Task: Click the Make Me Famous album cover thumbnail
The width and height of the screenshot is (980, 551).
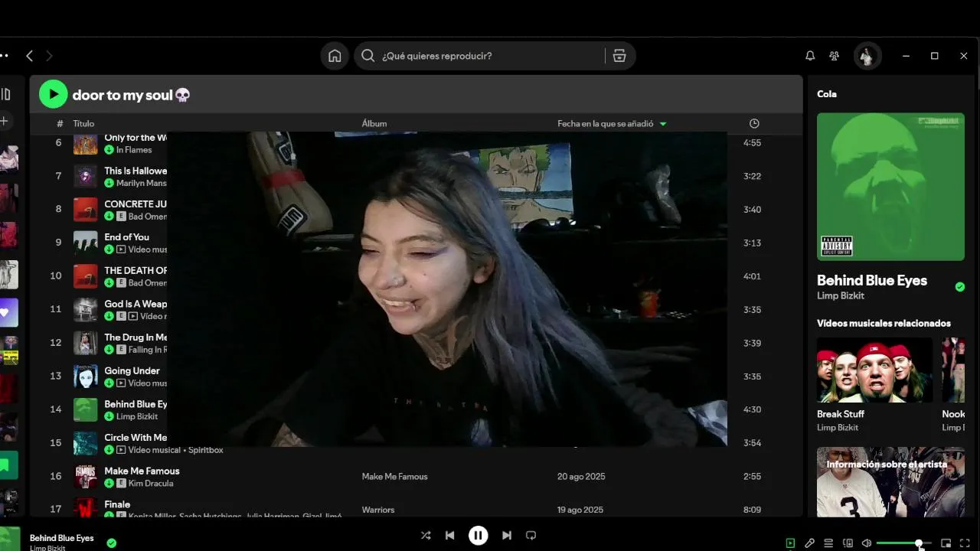Action: pos(86,476)
